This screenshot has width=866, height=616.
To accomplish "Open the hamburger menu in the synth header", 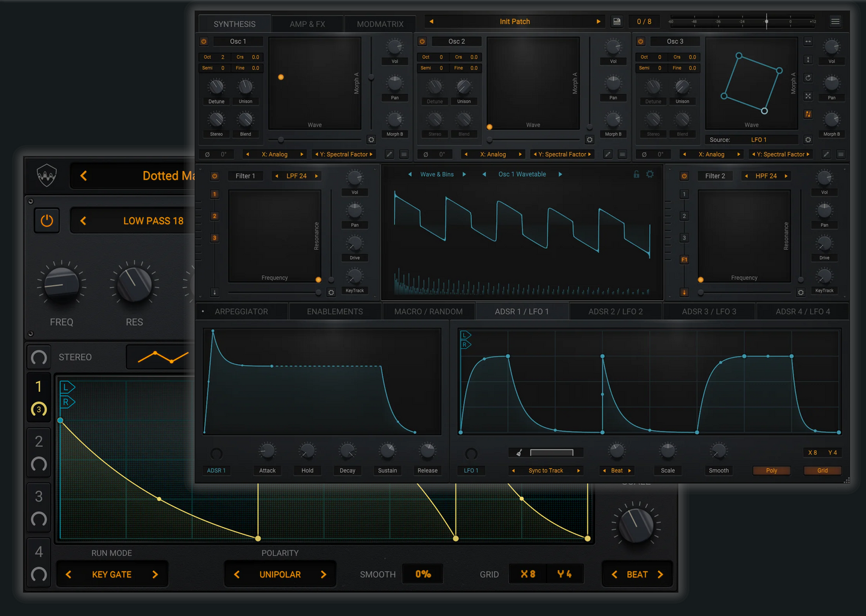I will point(835,22).
